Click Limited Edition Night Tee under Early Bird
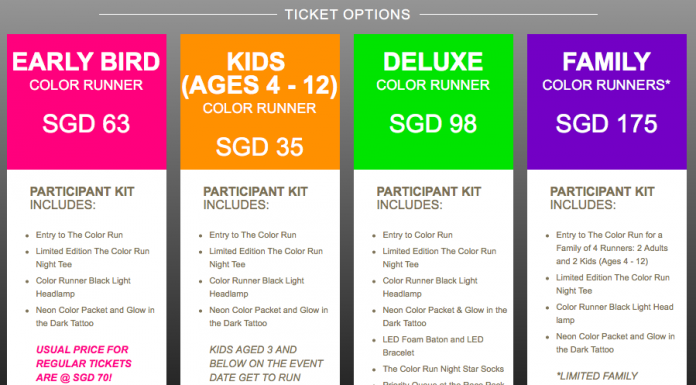The width and height of the screenshot is (696, 385). click(92, 258)
